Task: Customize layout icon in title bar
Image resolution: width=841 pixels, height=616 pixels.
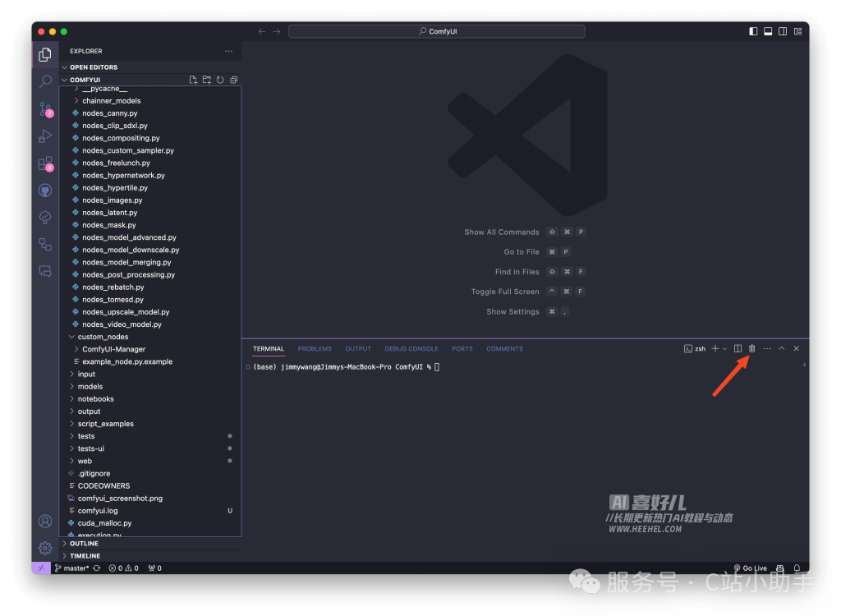Action: [x=798, y=32]
